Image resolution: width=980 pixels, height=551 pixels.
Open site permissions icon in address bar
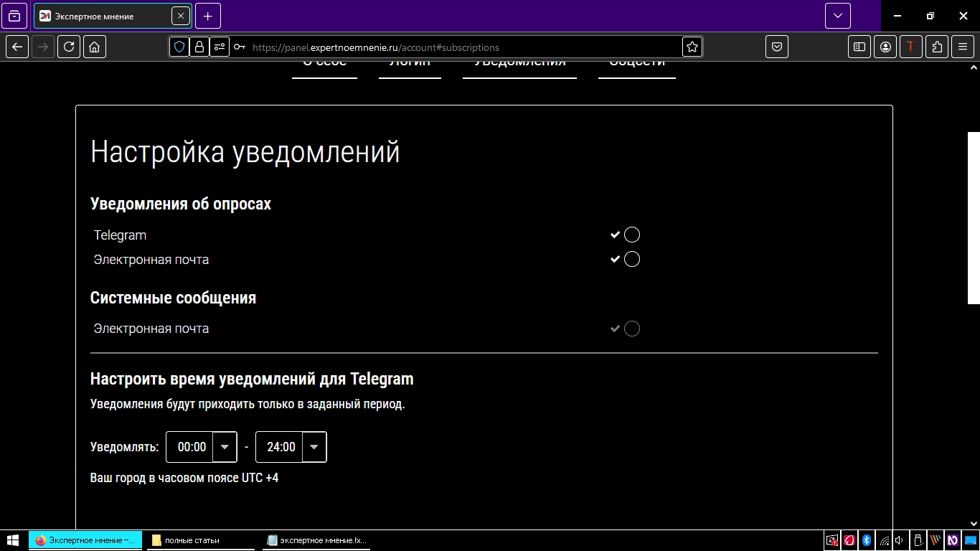tap(220, 47)
